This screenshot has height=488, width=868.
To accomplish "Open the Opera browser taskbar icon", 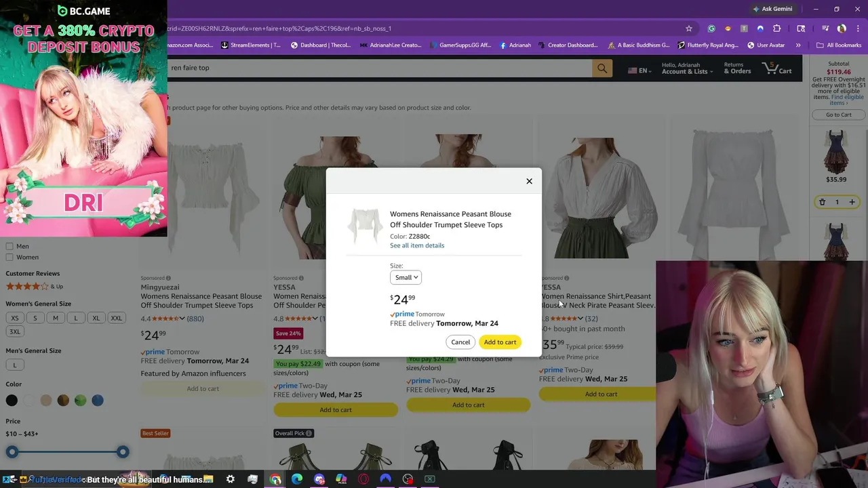I will click(x=363, y=479).
